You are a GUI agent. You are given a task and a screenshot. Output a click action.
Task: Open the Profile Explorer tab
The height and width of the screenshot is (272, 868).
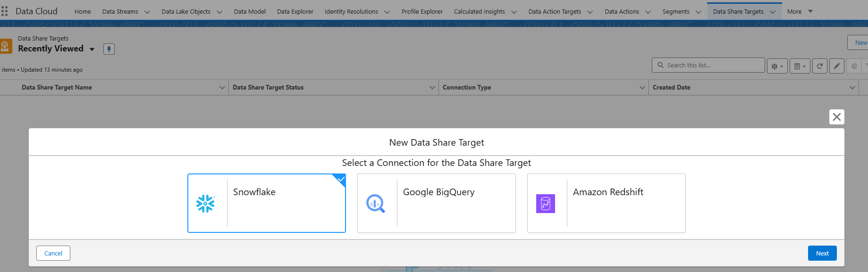[x=422, y=12]
